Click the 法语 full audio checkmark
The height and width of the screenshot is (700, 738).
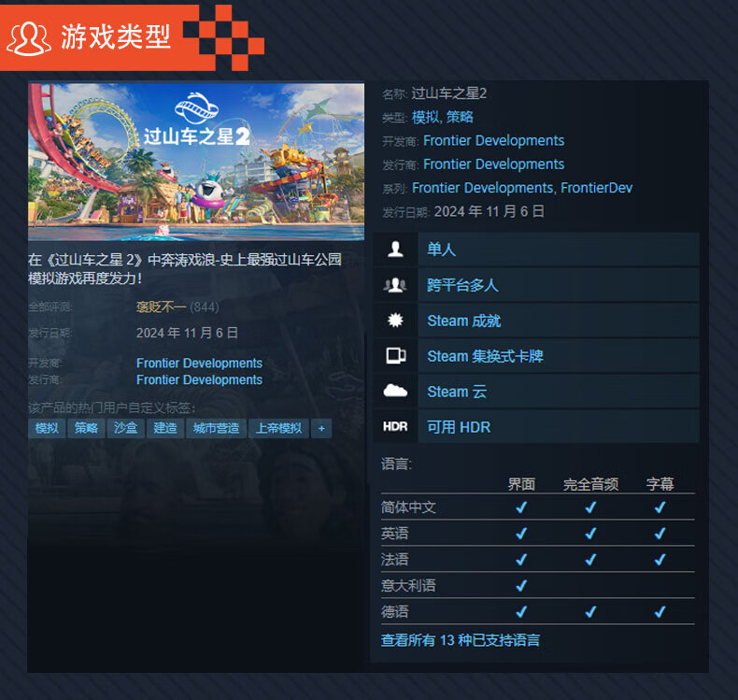(x=590, y=560)
